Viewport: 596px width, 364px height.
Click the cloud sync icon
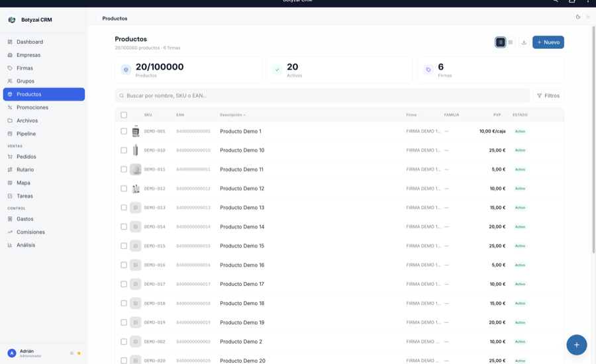[x=588, y=17]
